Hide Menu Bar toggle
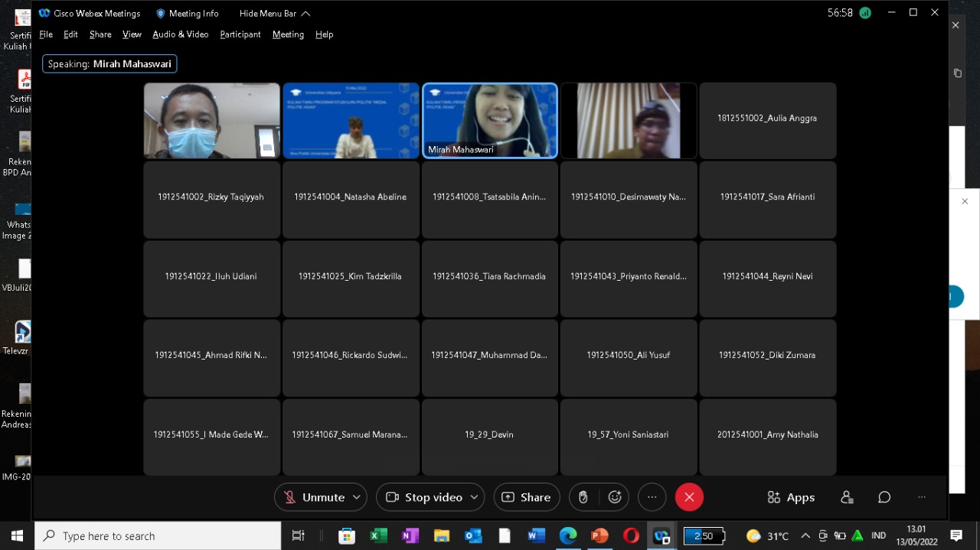980x550 pixels. point(274,13)
